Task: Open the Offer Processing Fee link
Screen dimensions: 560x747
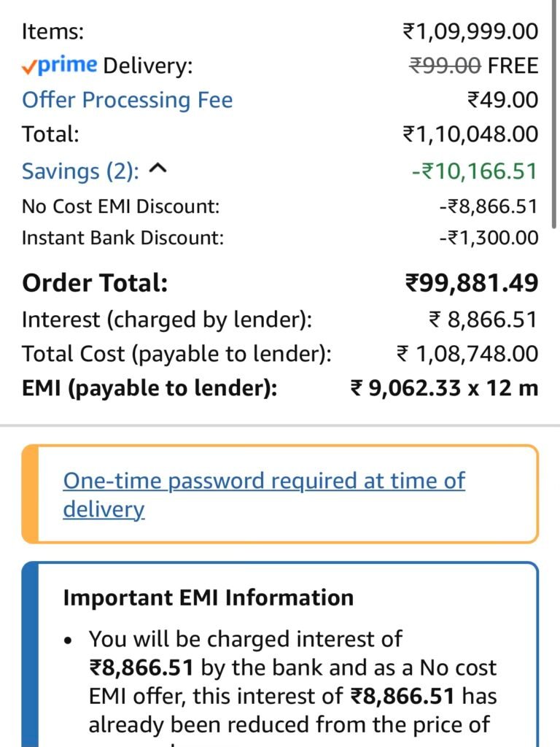Action: pyautogui.click(x=128, y=100)
